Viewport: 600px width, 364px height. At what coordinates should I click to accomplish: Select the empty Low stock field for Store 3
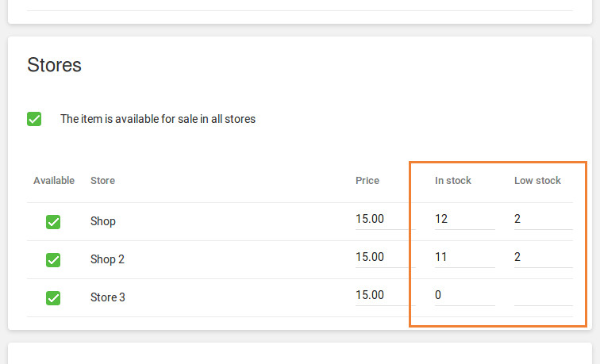pos(543,295)
